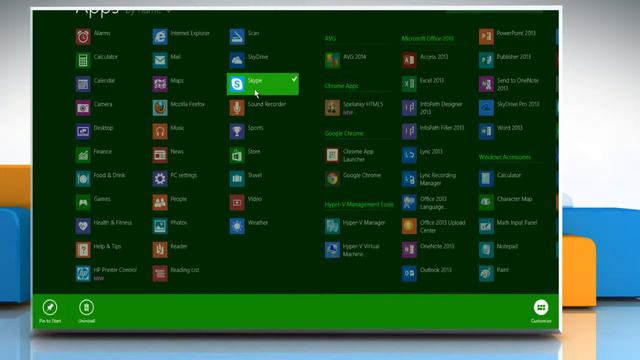Open the Publisher 2013 icon
Image resolution: width=640 pixels, height=360 pixels.
tap(486, 60)
